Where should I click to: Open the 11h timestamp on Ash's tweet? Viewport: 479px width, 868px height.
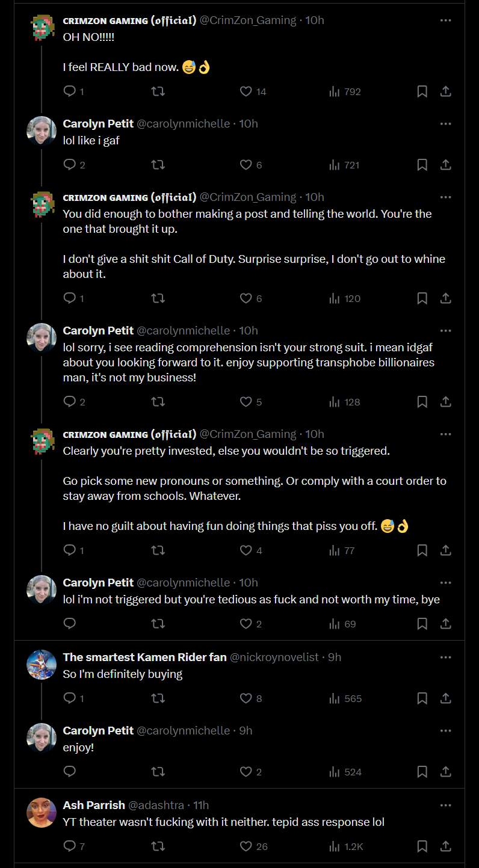coord(201,805)
